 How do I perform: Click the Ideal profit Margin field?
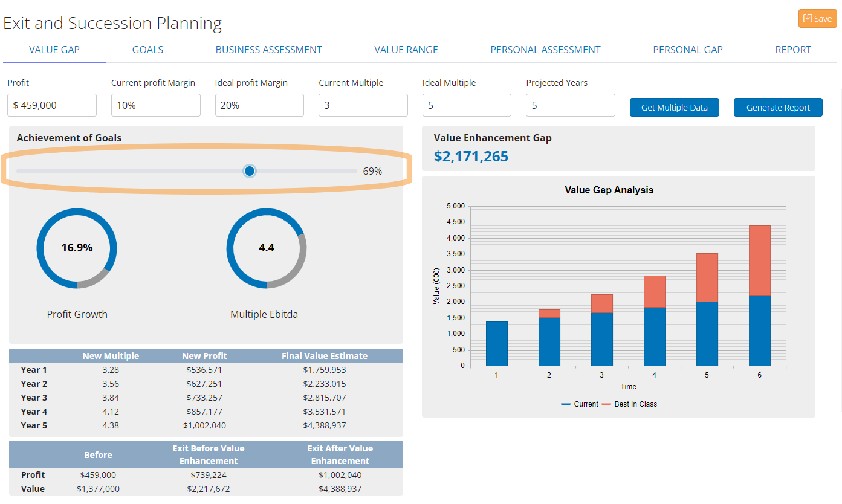click(x=259, y=105)
